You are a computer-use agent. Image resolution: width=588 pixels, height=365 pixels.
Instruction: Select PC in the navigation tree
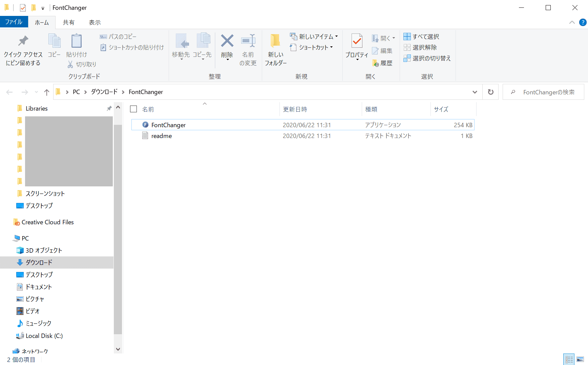point(25,238)
